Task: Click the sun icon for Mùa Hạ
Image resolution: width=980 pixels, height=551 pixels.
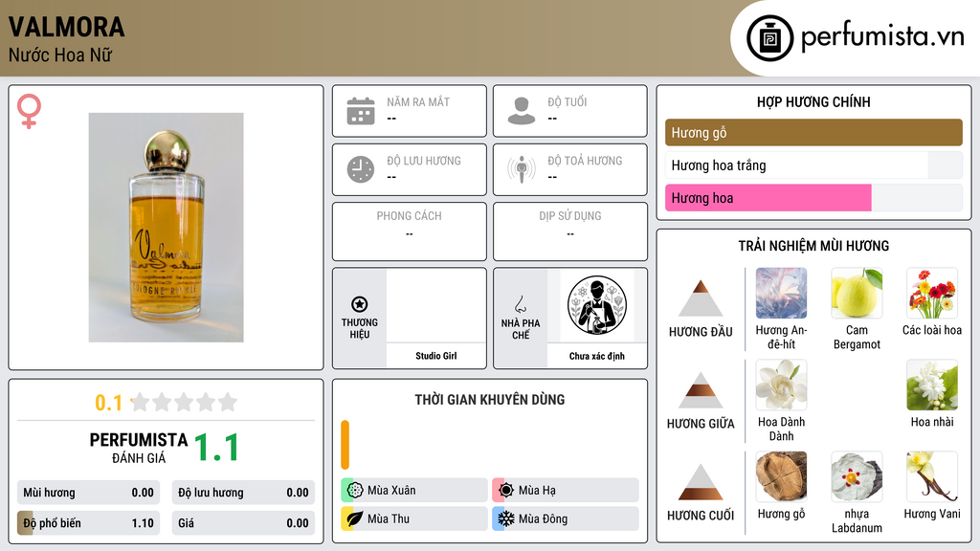Action: coord(505,491)
